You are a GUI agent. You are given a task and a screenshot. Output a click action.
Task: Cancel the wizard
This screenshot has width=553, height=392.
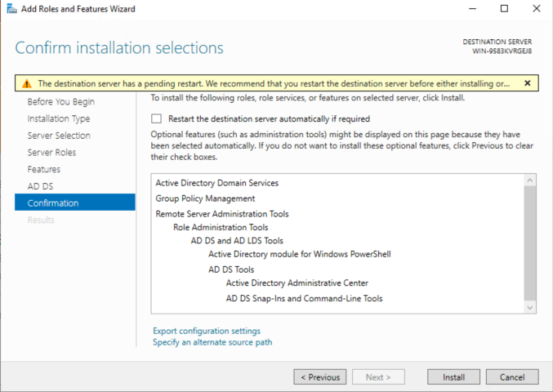coord(512,377)
